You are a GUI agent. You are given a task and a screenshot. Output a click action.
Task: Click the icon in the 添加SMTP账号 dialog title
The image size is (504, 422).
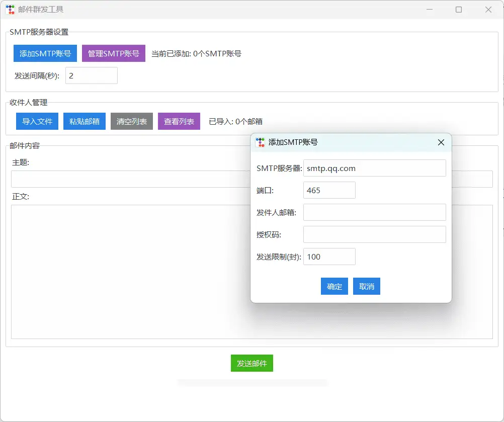(260, 142)
